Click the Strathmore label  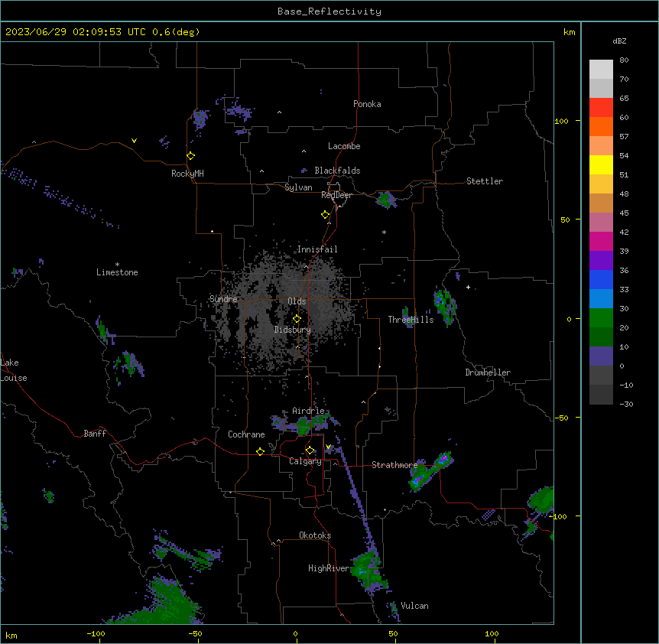tap(394, 465)
